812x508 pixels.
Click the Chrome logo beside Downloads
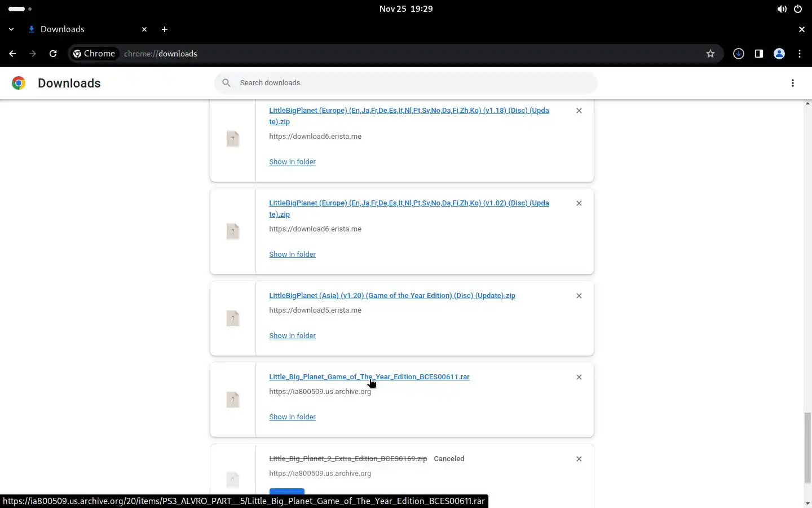[19, 83]
